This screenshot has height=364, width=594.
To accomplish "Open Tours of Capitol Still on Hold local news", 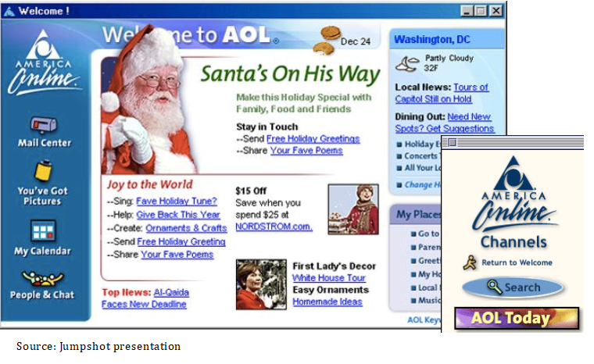I will 442,93.
